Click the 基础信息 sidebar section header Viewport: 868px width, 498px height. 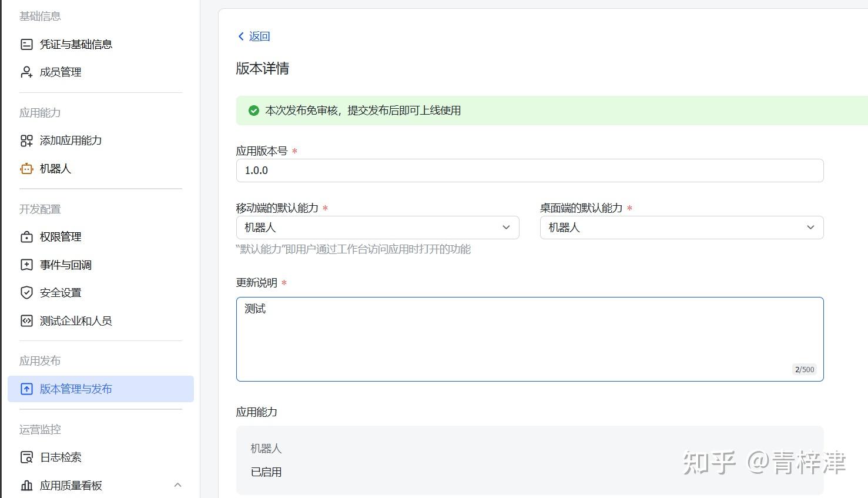click(x=40, y=16)
